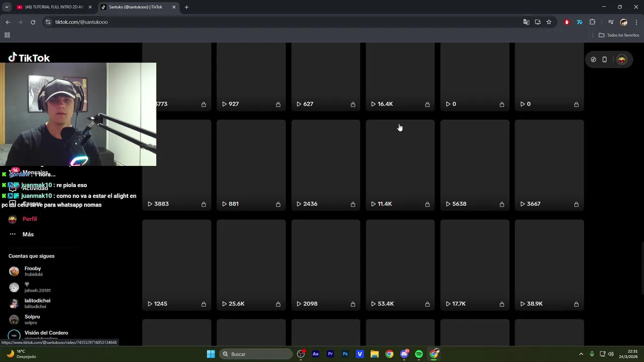Viewport: 644px width, 362px height.
Task: Click the lock icon on the 38.9K video
Action: (576, 304)
